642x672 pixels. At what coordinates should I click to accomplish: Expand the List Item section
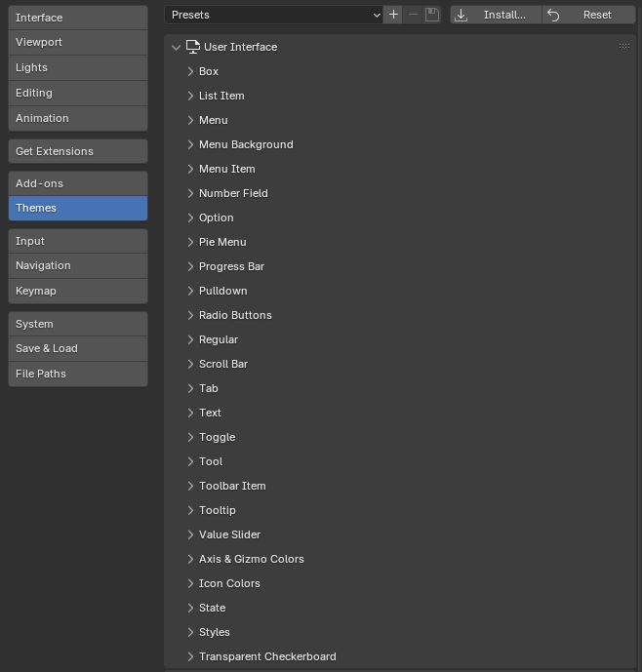tap(190, 96)
